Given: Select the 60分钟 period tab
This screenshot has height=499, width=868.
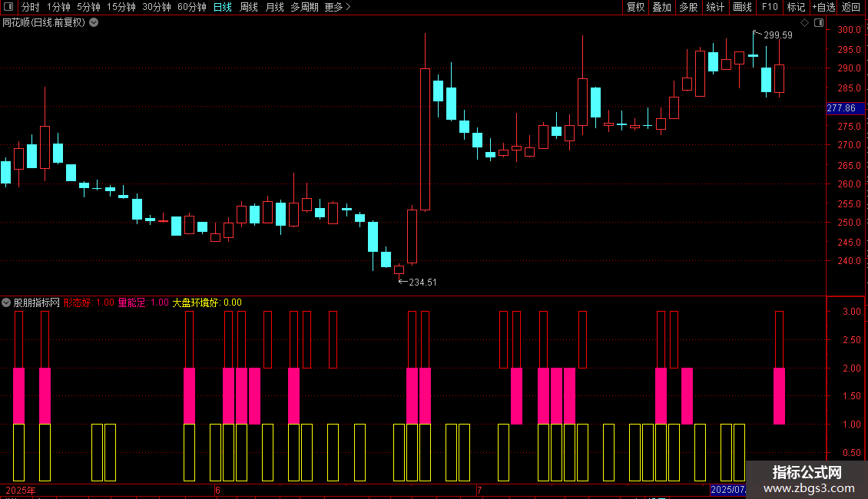Looking at the screenshot, I should (192, 7).
